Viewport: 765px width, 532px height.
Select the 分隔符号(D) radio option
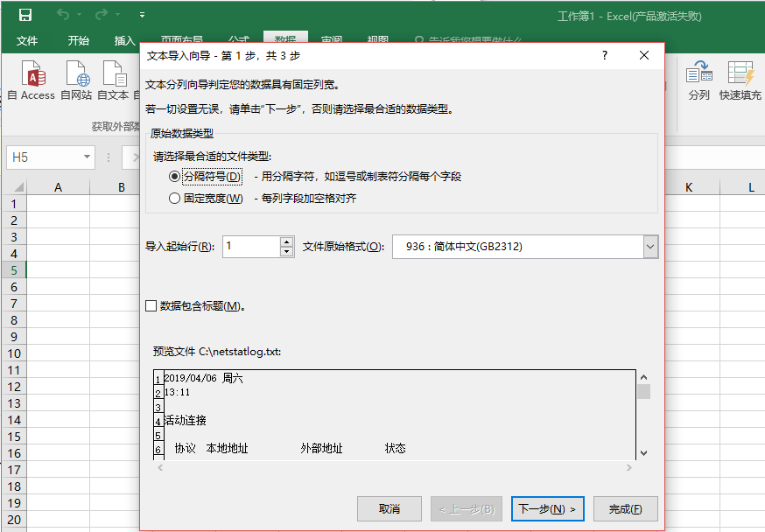[175, 176]
